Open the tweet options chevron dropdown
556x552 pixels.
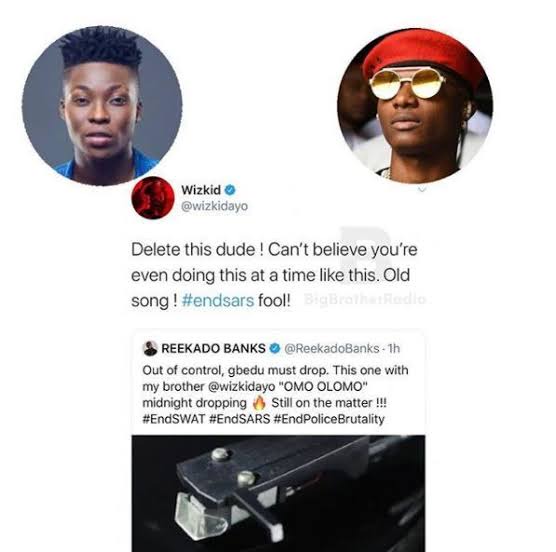click(x=422, y=190)
